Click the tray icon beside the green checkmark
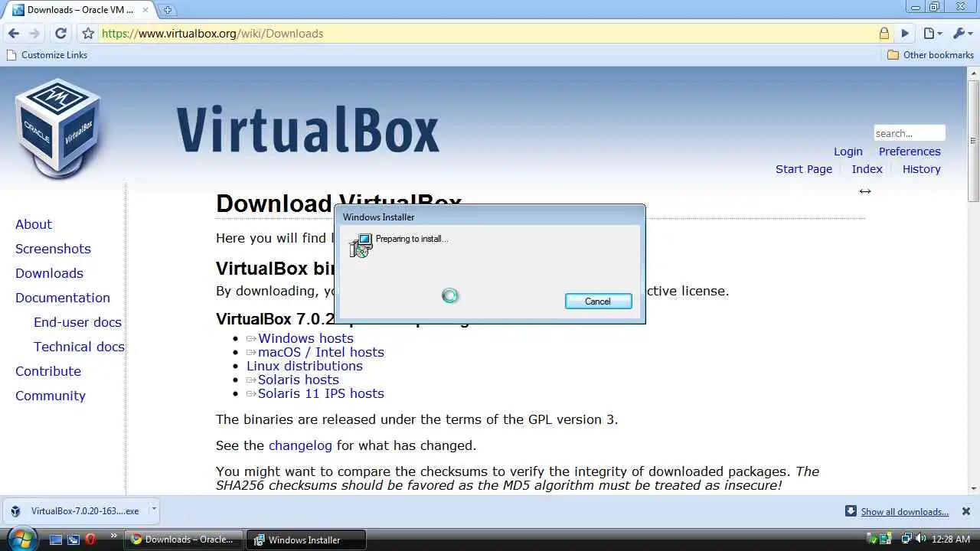This screenshot has height=551, width=980. [x=885, y=539]
